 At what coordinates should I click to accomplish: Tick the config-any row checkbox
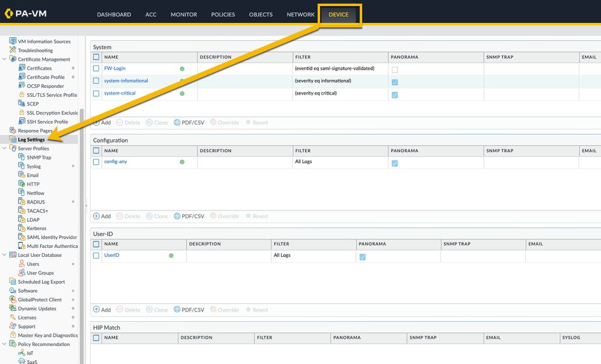(x=96, y=162)
